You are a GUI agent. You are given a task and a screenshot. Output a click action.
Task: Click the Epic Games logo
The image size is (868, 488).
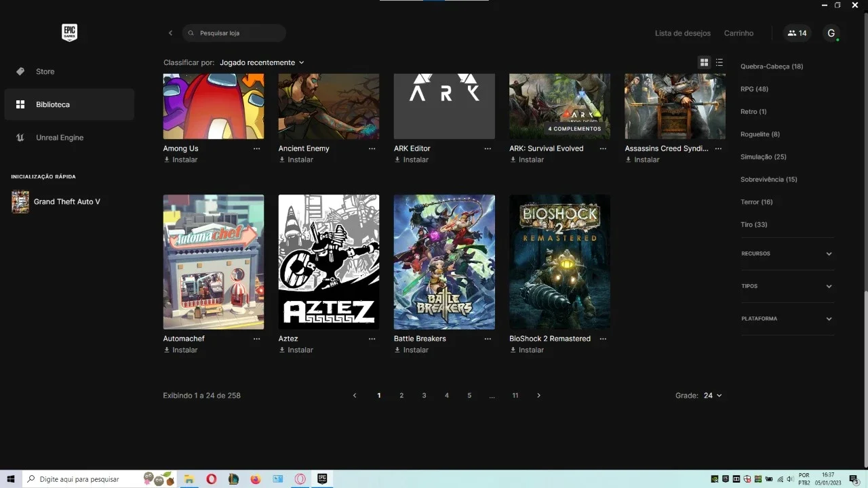(69, 33)
